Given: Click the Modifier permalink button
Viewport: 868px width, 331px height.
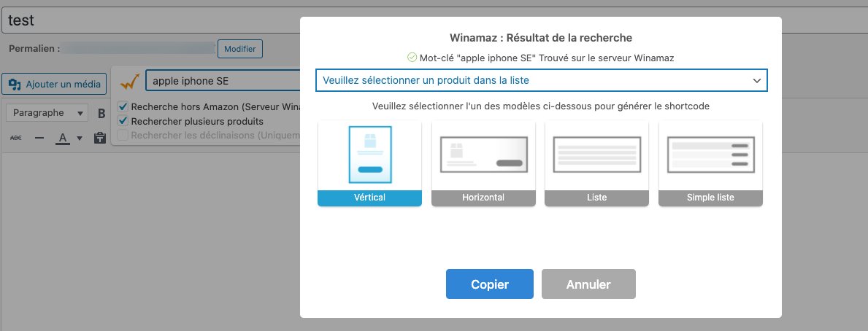Looking at the screenshot, I should (x=239, y=49).
